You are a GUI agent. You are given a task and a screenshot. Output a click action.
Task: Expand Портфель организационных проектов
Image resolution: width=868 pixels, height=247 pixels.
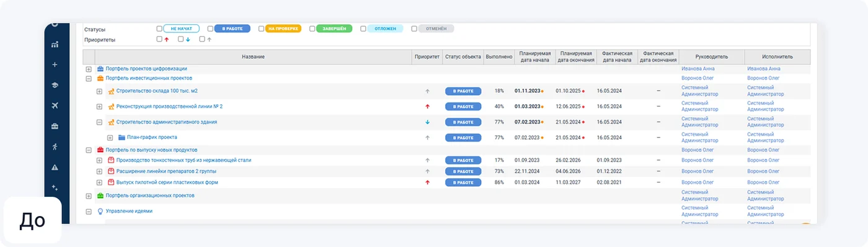tap(89, 195)
